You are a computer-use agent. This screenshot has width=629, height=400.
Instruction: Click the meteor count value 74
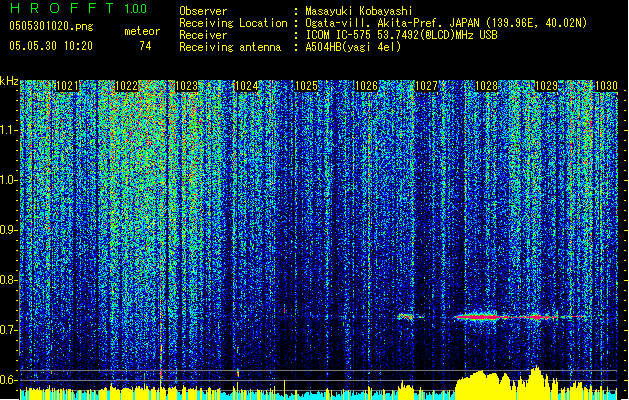145,46
